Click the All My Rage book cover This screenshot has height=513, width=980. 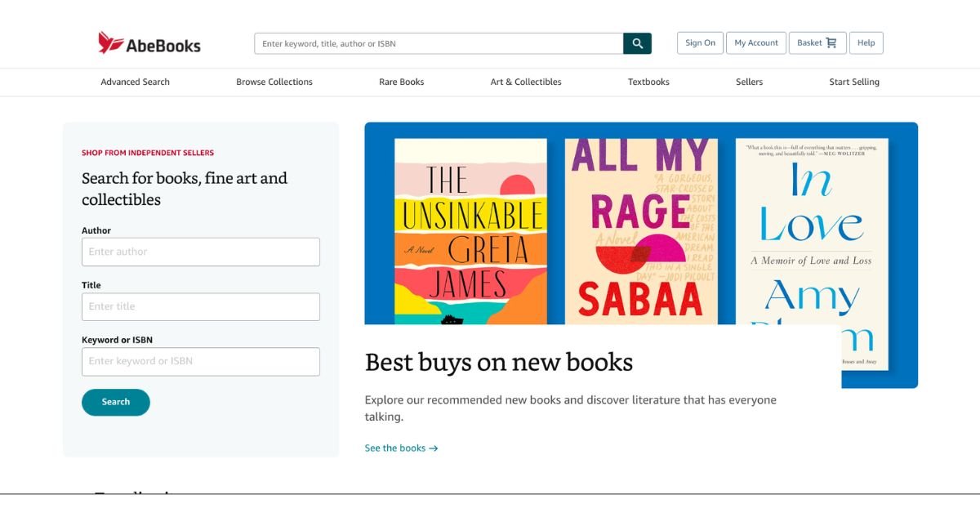pos(641,231)
